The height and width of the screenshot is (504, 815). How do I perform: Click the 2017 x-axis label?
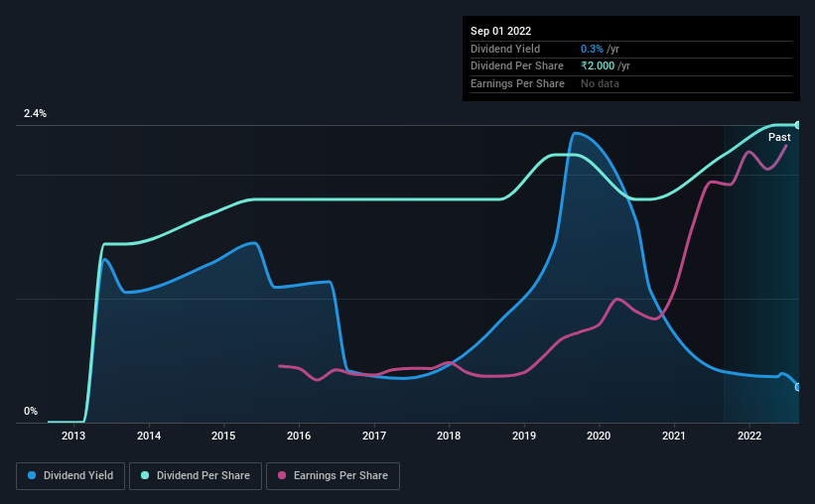(373, 436)
